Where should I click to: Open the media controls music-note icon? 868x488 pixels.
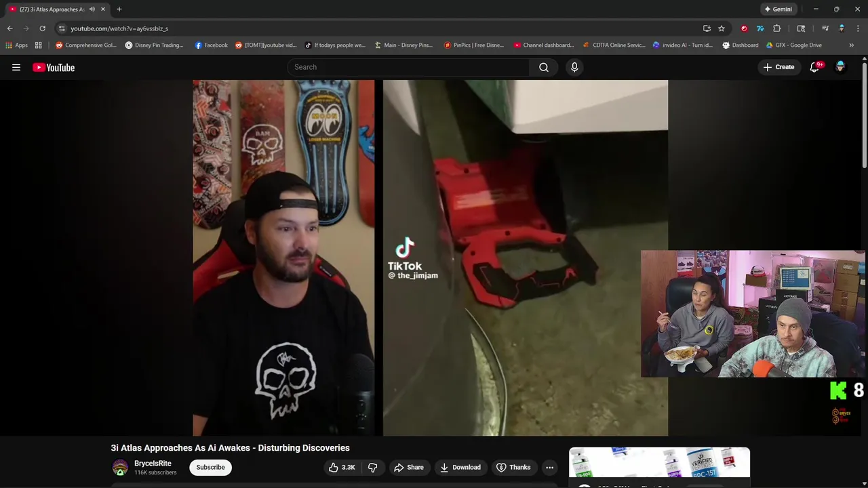click(825, 28)
